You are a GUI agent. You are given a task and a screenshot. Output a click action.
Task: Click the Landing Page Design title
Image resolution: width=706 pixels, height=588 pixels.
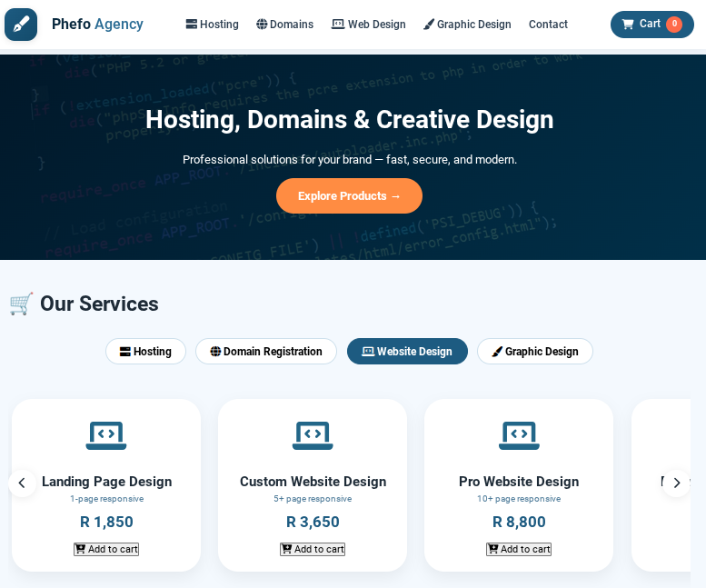pos(106,482)
